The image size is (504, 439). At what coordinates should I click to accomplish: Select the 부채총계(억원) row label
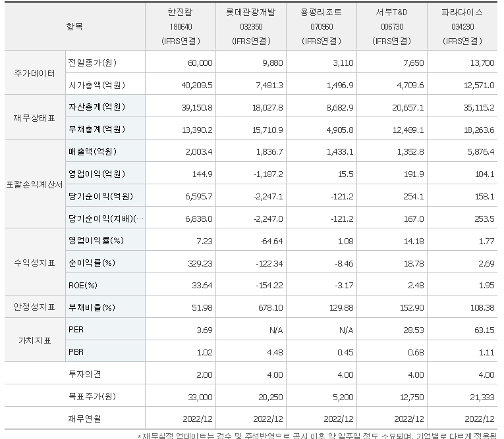[97, 130]
